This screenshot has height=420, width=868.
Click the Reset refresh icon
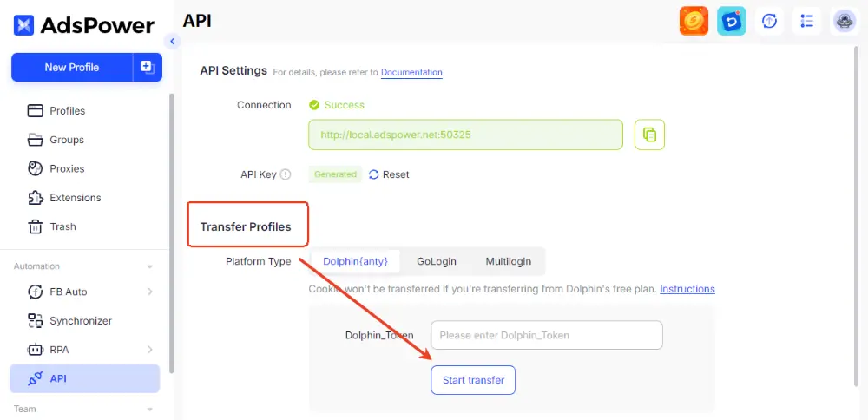click(373, 174)
